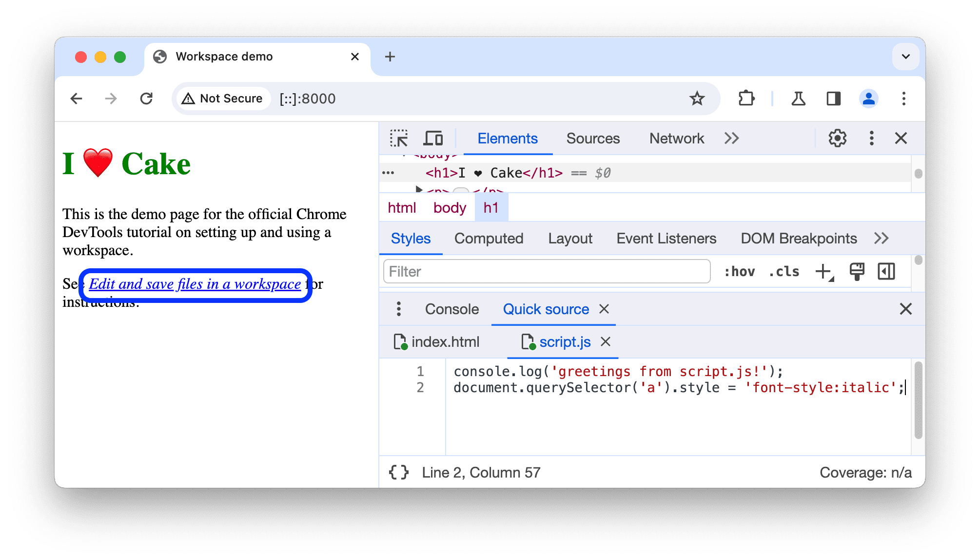Open the Console drawer tab
The width and height of the screenshot is (980, 560).
[x=451, y=310]
